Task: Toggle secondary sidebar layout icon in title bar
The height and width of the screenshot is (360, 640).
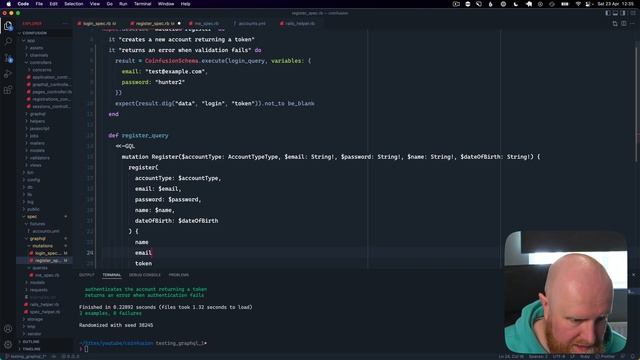Action: coord(622,13)
